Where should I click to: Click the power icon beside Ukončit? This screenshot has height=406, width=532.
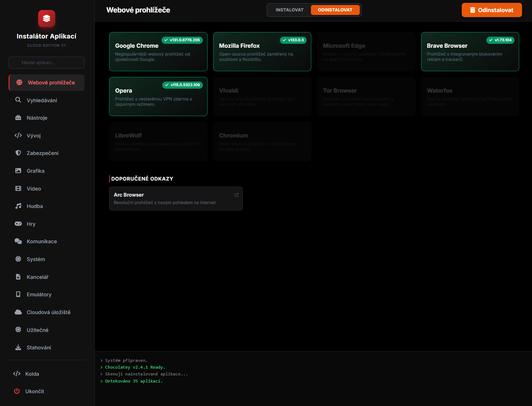(x=17, y=391)
